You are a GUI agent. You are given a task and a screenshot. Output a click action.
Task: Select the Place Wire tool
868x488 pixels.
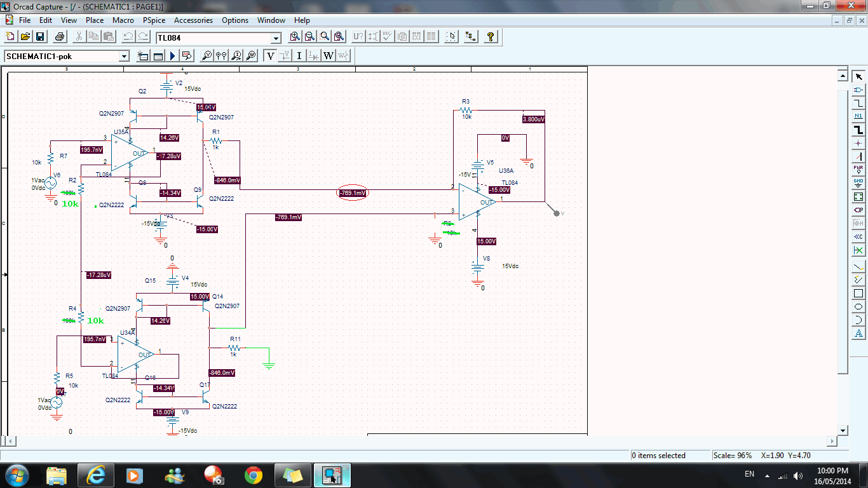click(858, 103)
